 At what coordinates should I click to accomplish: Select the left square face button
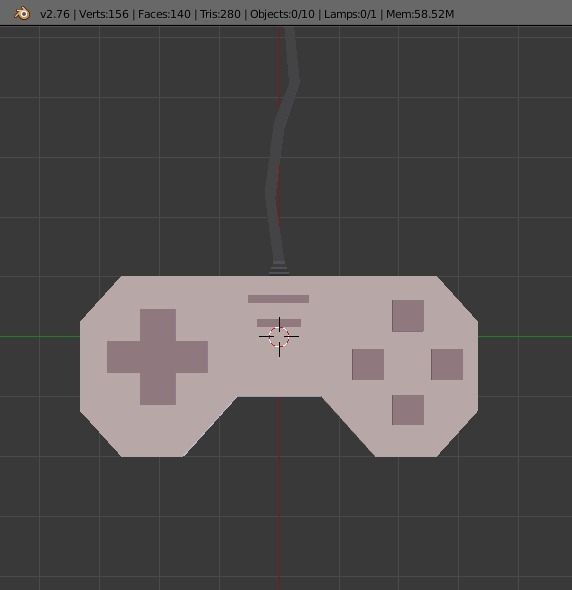[368, 364]
